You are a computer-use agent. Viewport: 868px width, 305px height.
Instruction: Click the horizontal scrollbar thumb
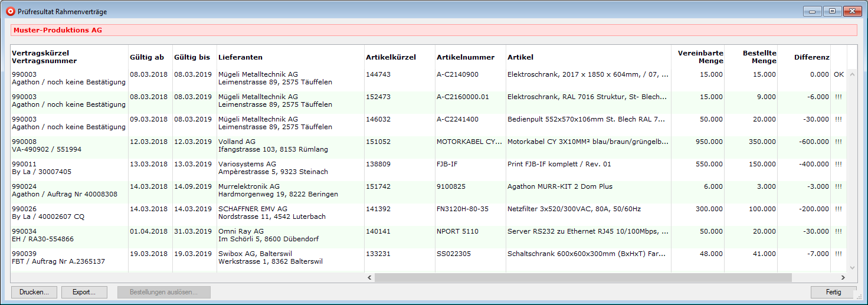coord(582,277)
